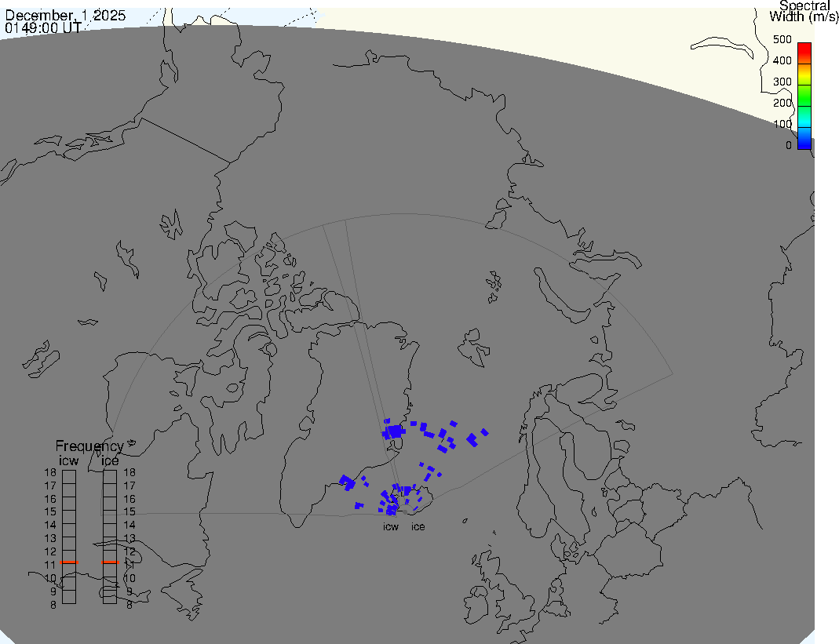Select the red top segment of color bar
Screen dimensions: 839x644
pyautogui.click(x=804, y=53)
